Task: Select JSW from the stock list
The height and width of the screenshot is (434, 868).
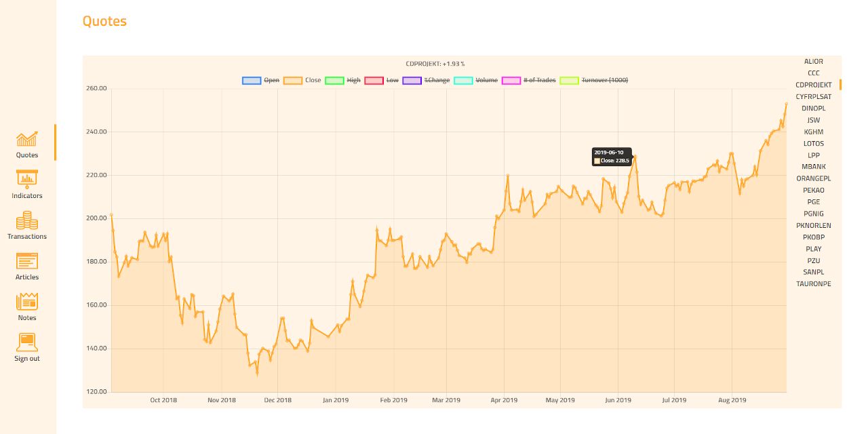Action: coord(814,120)
